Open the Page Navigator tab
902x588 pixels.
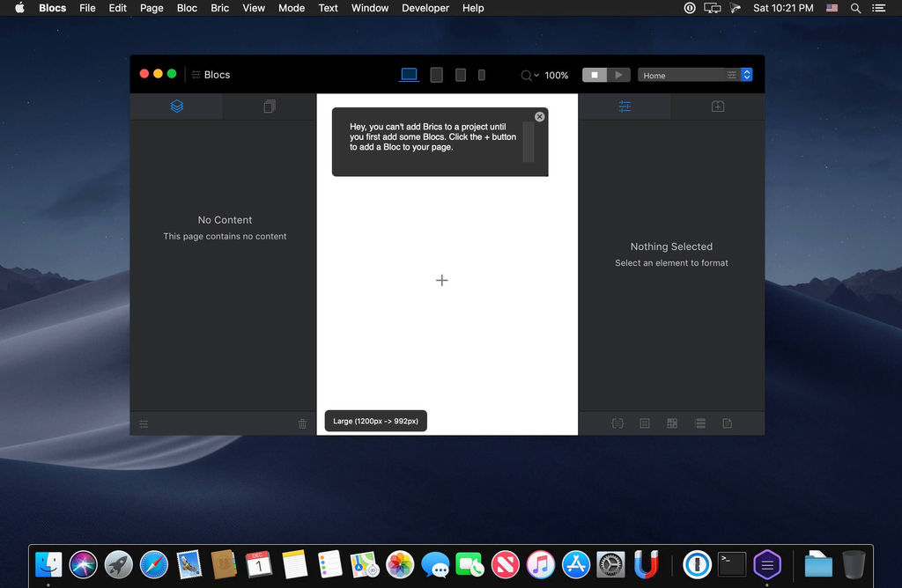coord(270,107)
